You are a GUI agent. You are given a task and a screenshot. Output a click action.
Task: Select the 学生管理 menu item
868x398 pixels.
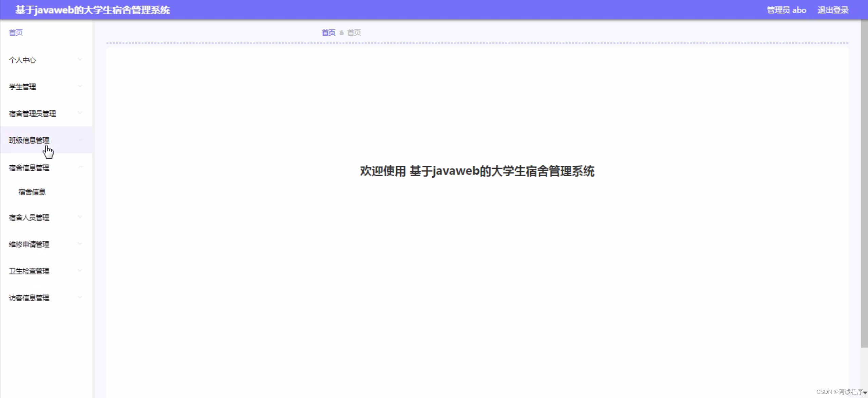click(22, 86)
